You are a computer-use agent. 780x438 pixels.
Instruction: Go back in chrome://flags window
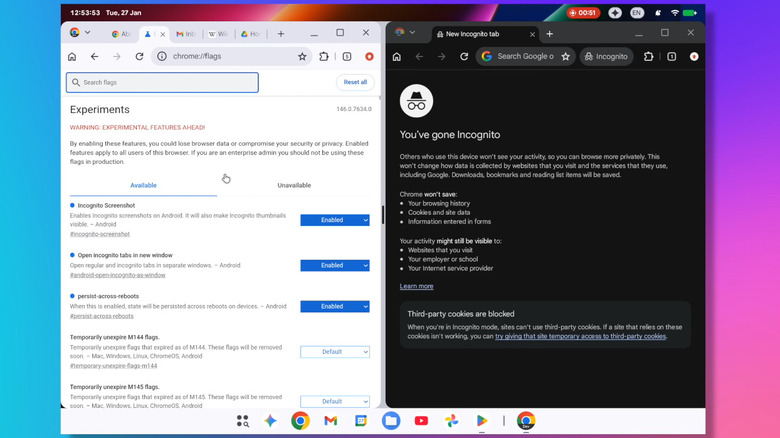click(x=95, y=57)
